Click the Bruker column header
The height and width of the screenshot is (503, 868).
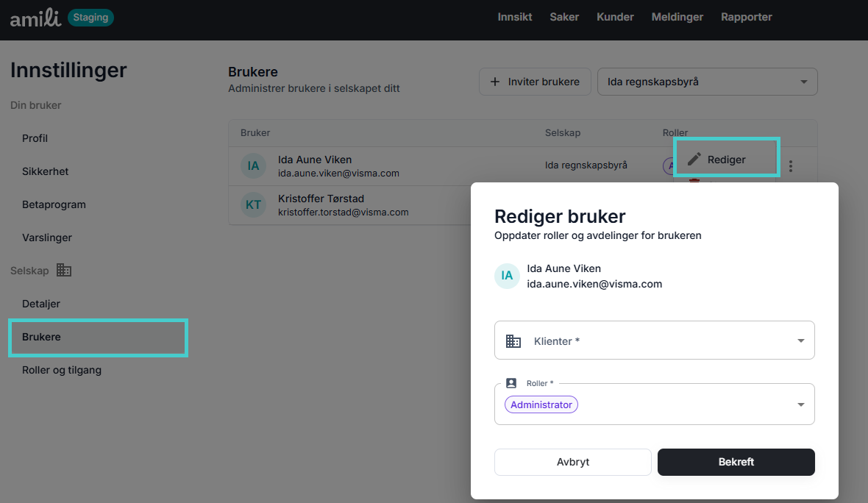tap(255, 133)
